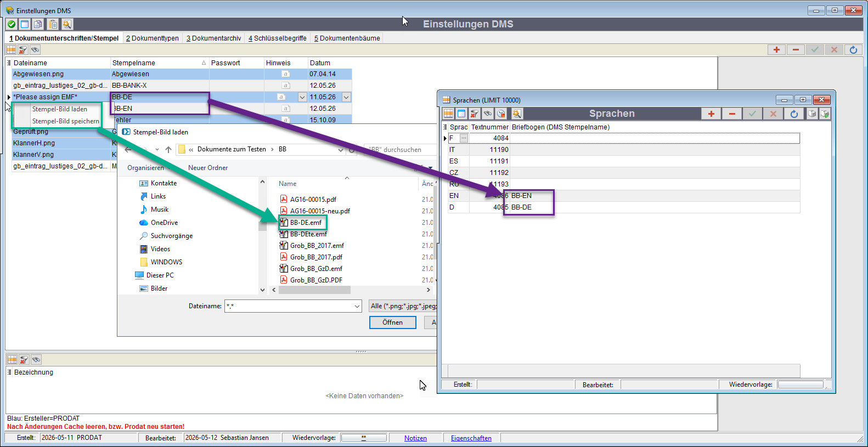Open the 5 Dokumentenbäume tab
This screenshot has height=447, width=868.
pos(347,38)
